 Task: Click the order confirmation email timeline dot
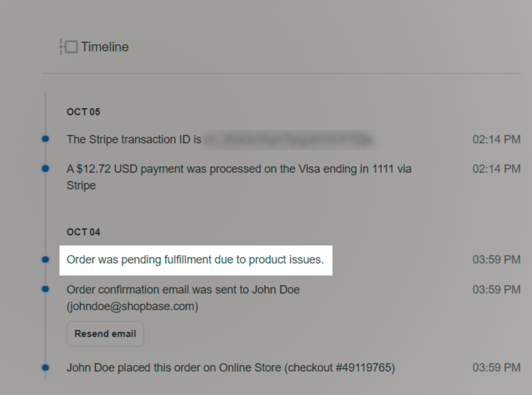[x=45, y=289]
